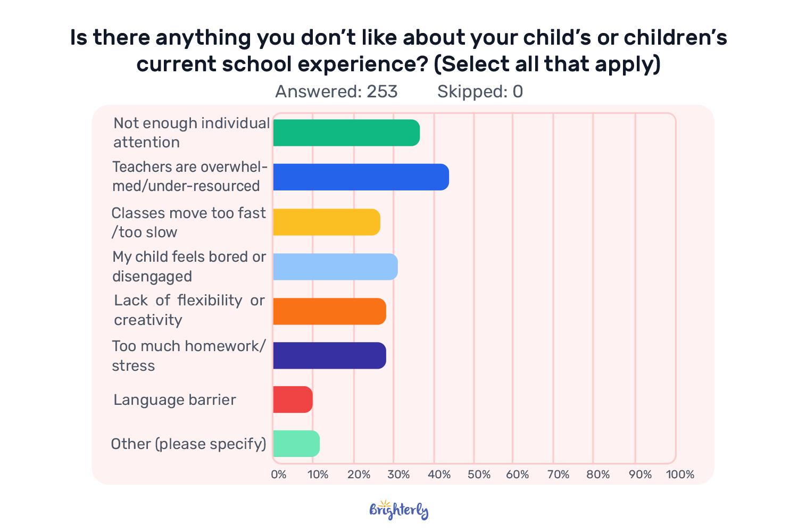Select the light blue 'bored or disengaged' bar
Screen dimensions: 798x532
point(336,267)
